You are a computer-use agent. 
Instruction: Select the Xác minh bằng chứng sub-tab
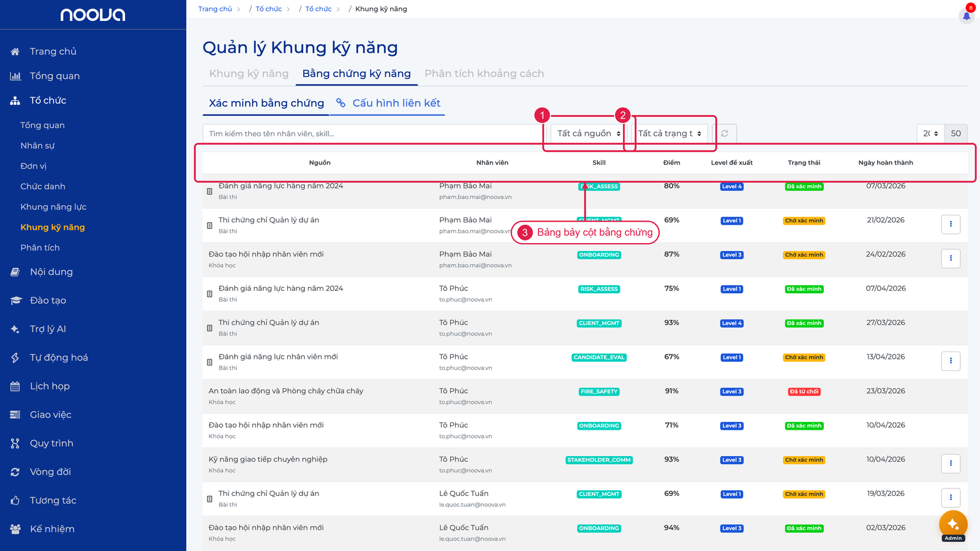click(x=266, y=103)
